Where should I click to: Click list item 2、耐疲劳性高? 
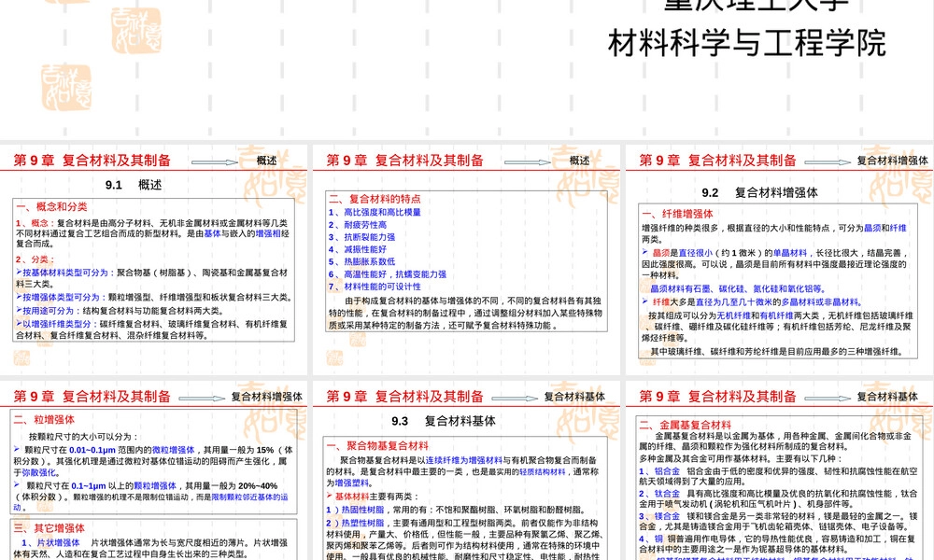click(x=358, y=224)
